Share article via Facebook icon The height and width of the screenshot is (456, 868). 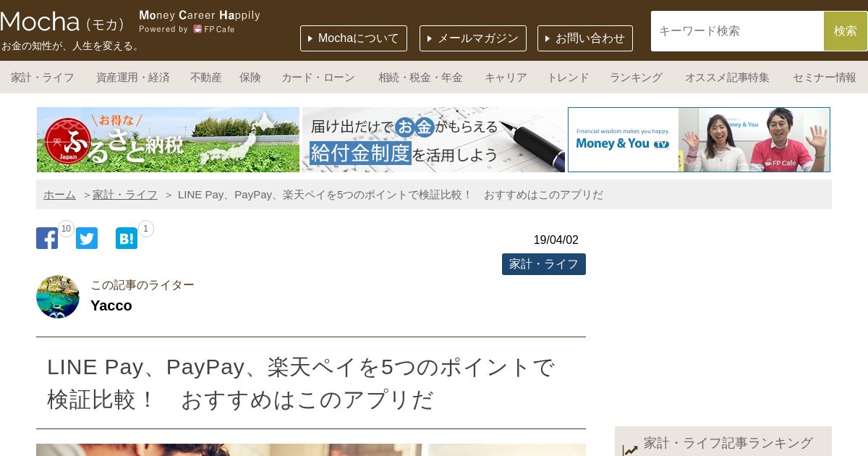click(47, 238)
